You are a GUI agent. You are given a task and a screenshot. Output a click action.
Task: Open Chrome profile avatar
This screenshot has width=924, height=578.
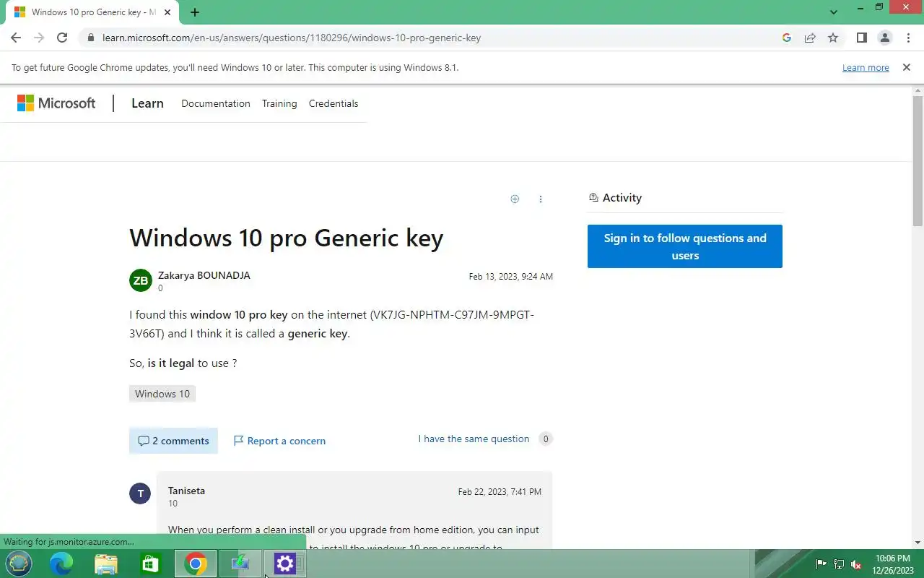click(x=884, y=38)
